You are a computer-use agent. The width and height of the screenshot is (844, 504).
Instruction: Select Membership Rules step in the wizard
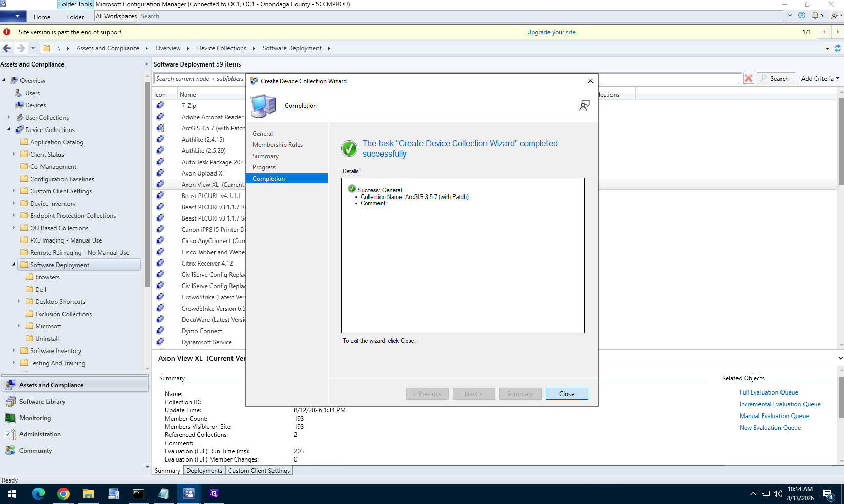pos(278,145)
